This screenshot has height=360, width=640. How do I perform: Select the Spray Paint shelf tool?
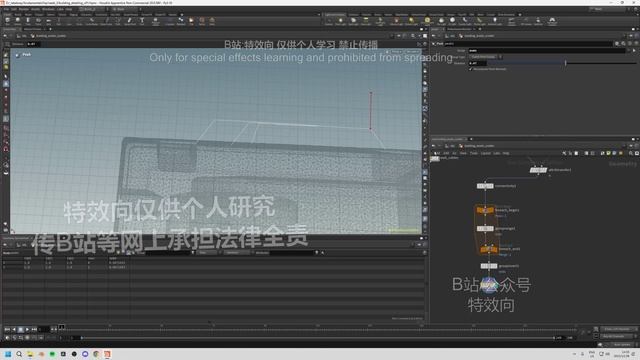pos(130,21)
